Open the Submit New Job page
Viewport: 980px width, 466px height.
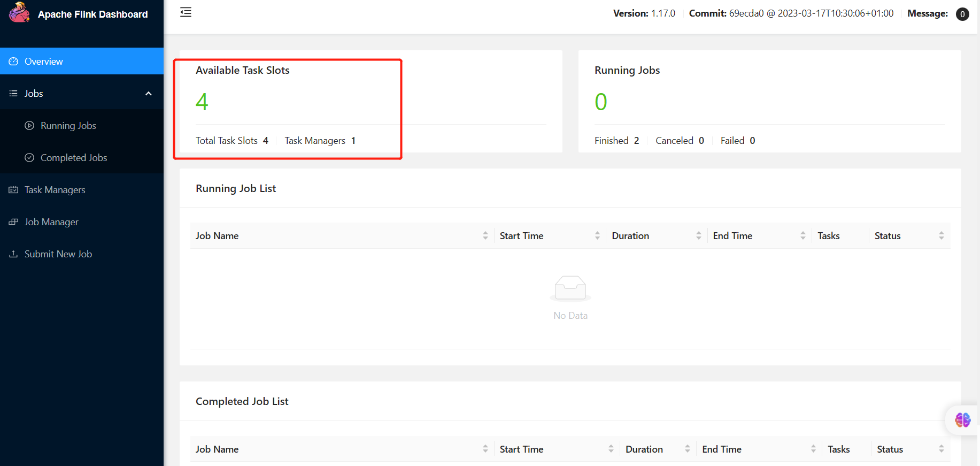[x=82, y=254]
